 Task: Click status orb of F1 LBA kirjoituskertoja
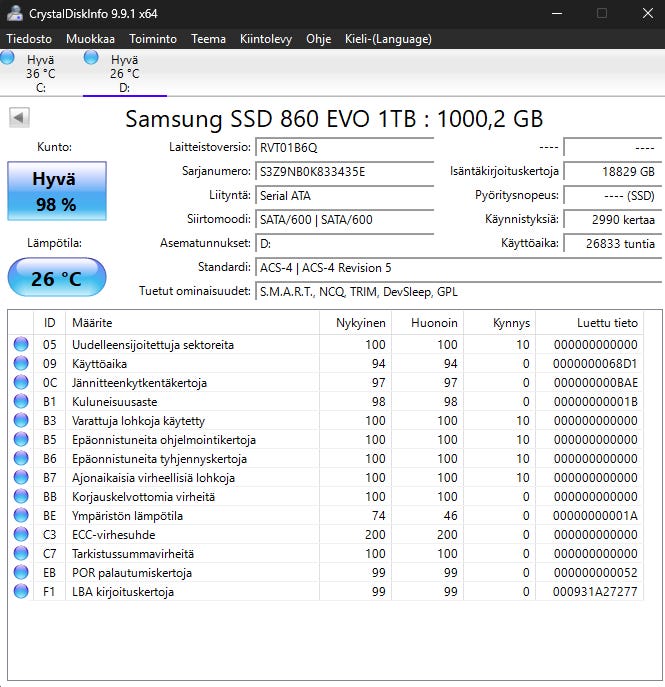pos(21,591)
